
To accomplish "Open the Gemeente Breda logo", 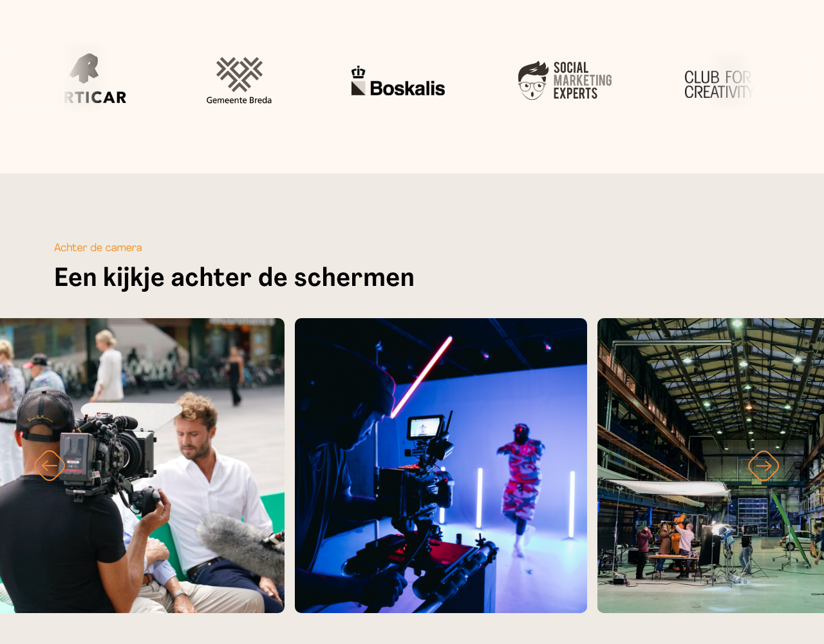I will [239, 80].
